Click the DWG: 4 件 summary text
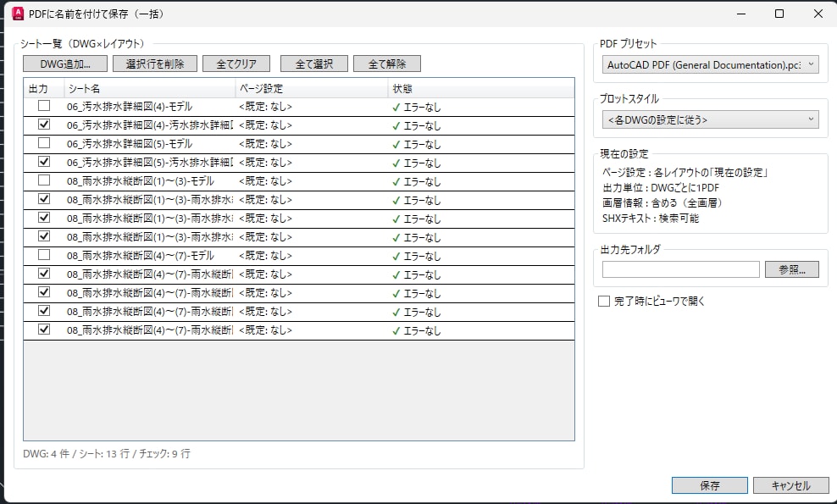837x504 pixels. pyautogui.click(x=46, y=454)
